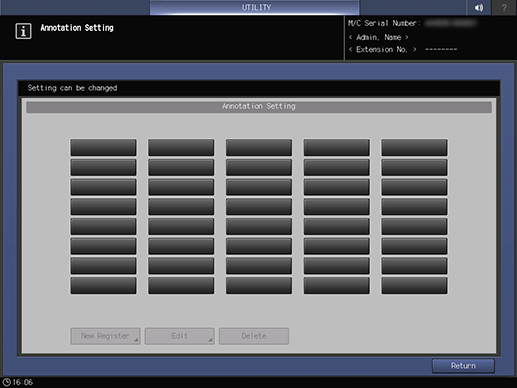Open the New Register button
The height and width of the screenshot is (388, 517).
coord(105,336)
